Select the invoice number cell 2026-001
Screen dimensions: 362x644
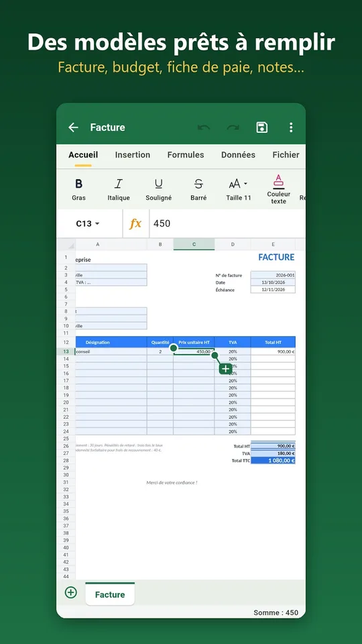(x=273, y=275)
